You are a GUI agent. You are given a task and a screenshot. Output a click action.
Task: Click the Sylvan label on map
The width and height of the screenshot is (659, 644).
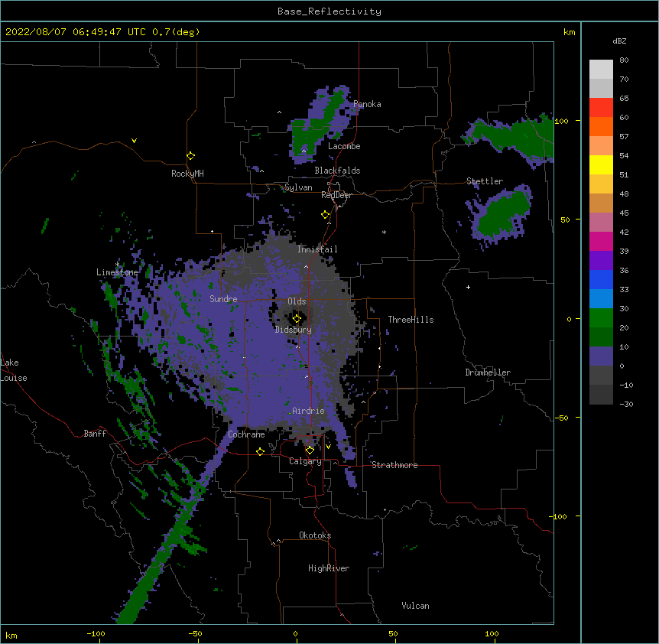pyautogui.click(x=298, y=187)
